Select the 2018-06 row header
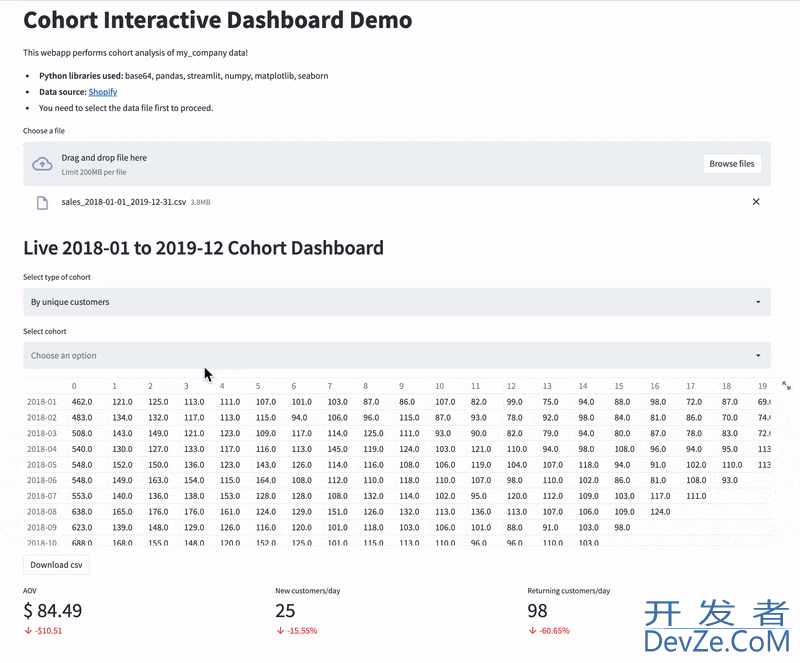Screen dimensions: 800x663 pyautogui.click(x=42, y=480)
